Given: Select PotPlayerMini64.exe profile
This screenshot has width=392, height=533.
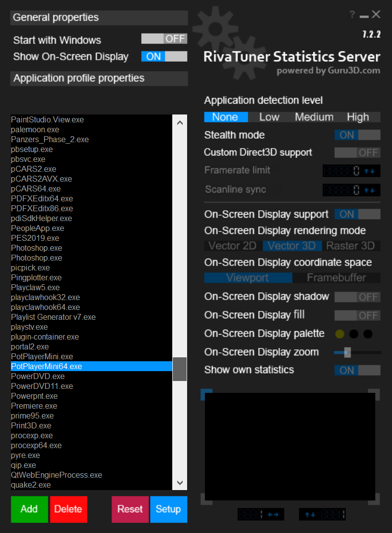Looking at the screenshot, I should pyautogui.click(x=91, y=366).
